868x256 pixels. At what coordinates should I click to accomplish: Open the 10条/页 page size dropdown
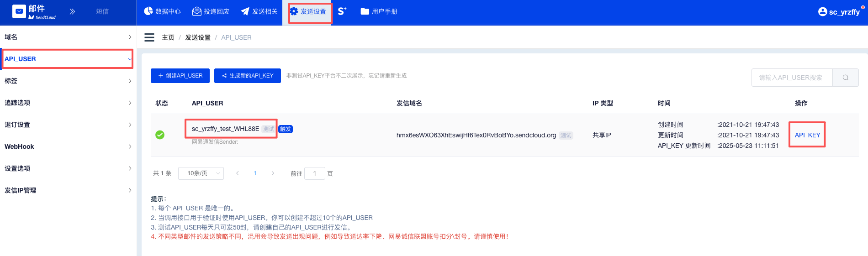[201, 173]
